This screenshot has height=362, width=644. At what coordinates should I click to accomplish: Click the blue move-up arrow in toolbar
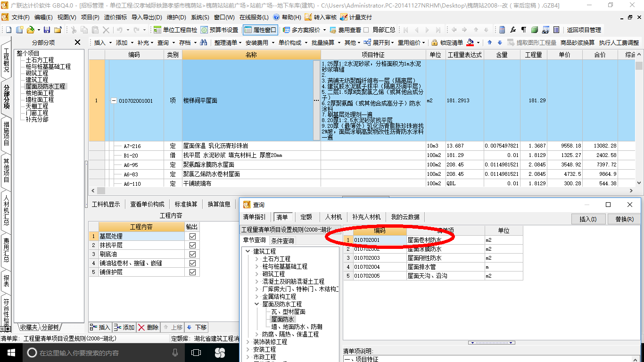tap(489, 42)
